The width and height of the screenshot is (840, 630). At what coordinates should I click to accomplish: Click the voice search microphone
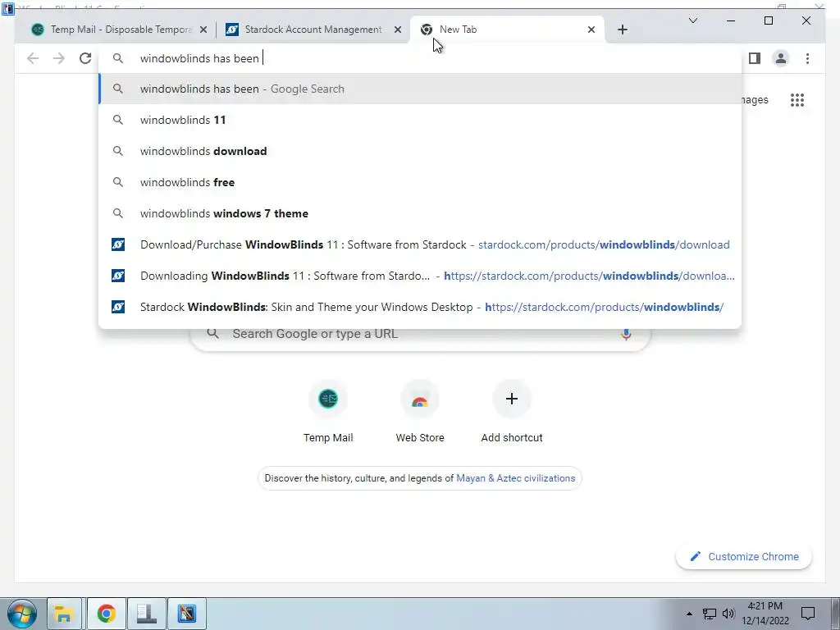626,334
